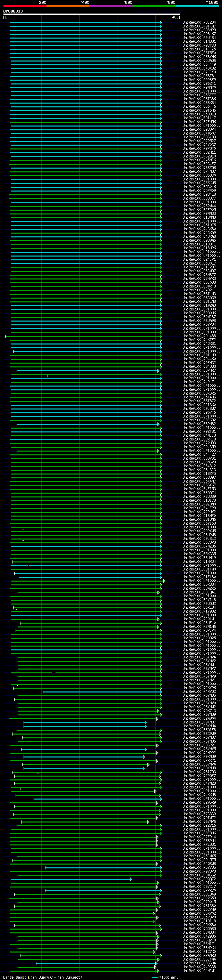Click the cyan alignment bar for UniRef100_B7NZB5
This screenshot has width=222, height=980.
pos(86,547)
